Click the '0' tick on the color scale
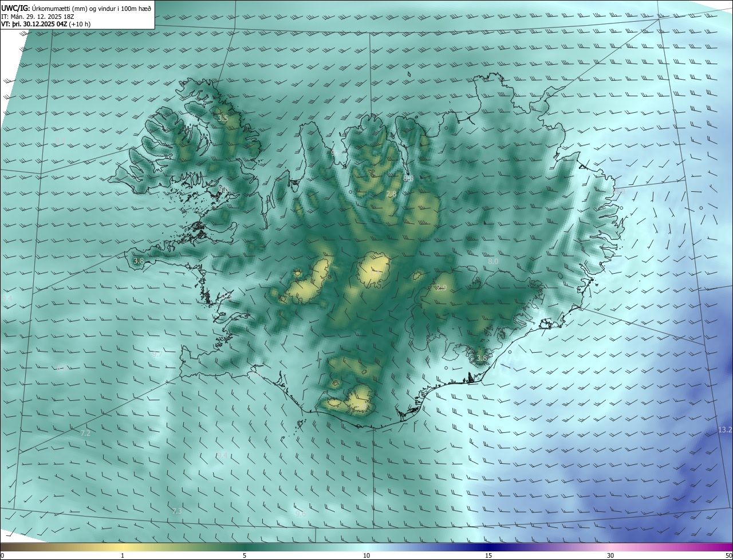This screenshot has height=560, width=733. click(2, 555)
